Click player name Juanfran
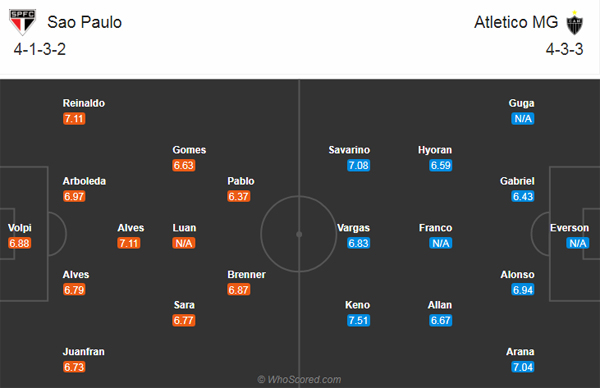Viewport: 600px width, 388px height. pyautogui.click(x=84, y=351)
